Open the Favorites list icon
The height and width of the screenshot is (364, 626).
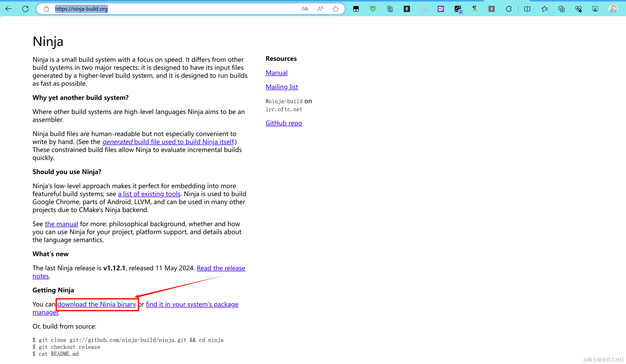(x=544, y=9)
